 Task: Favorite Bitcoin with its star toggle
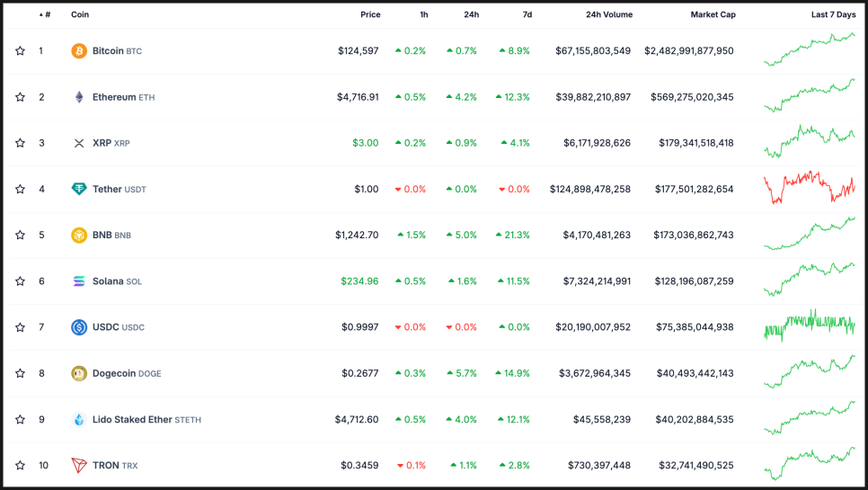coord(20,51)
